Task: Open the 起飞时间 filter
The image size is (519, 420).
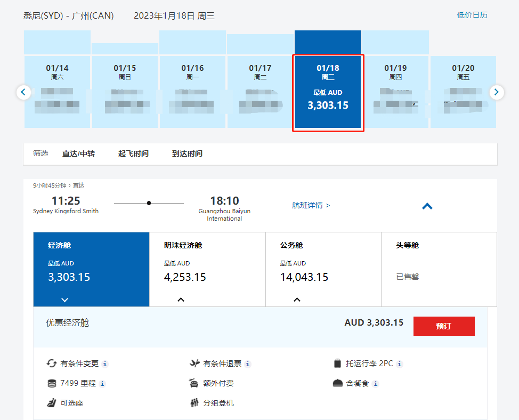Action: click(x=133, y=154)
